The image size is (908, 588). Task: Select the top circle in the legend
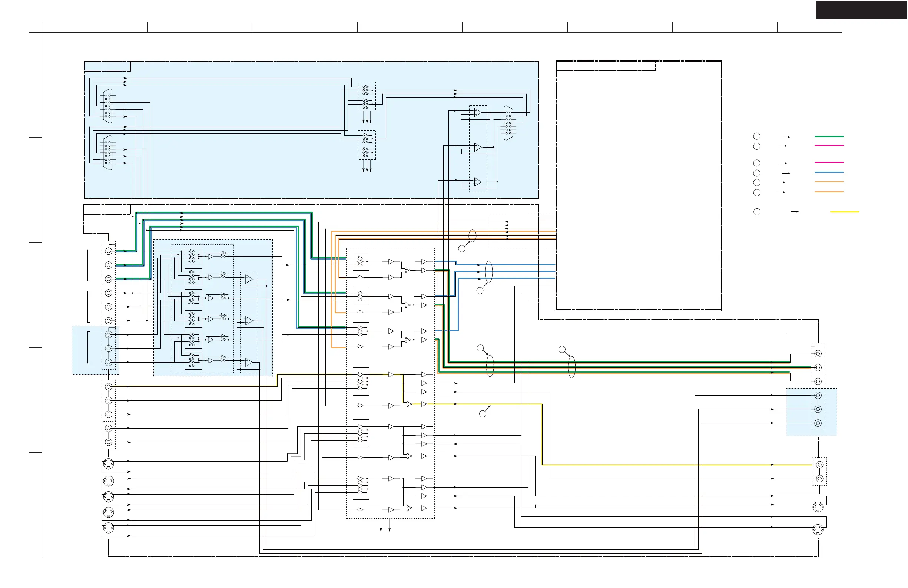(756, 136)
